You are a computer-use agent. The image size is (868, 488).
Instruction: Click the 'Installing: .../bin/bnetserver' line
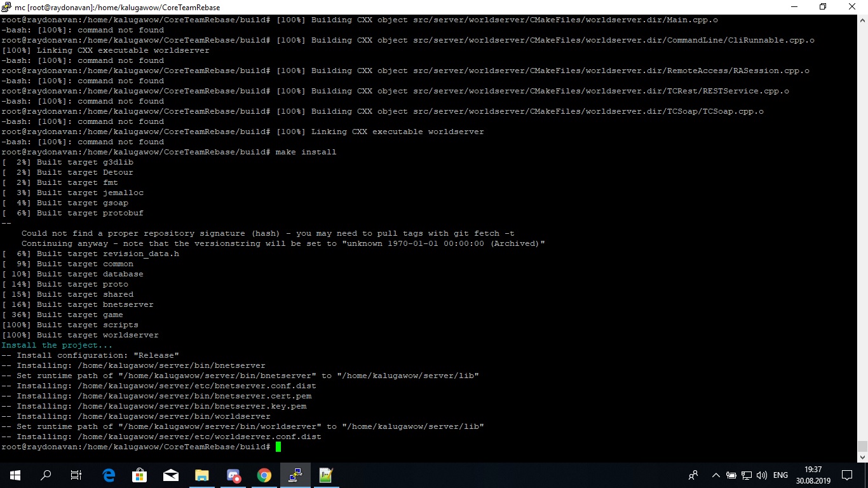click(133, 365)
